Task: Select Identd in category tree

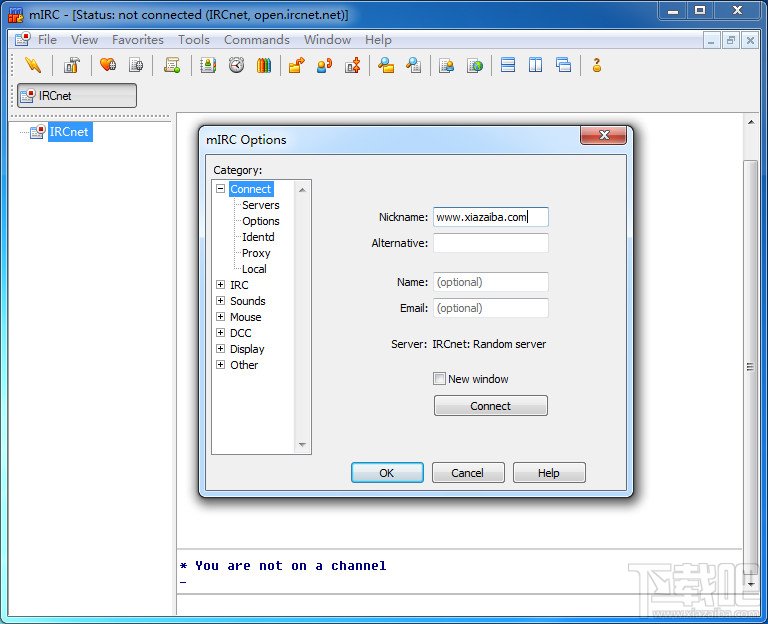Action: [258, 237]
